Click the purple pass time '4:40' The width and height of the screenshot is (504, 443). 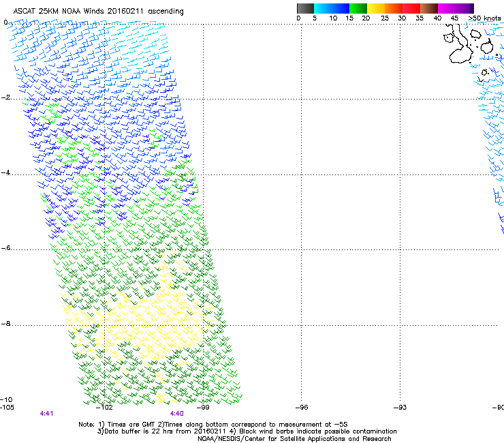click(x=177, y=414)
